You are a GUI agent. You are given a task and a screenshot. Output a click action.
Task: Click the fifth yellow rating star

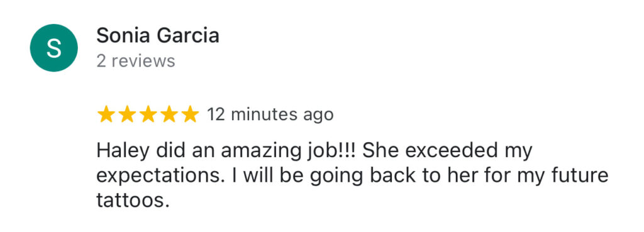click(190, 114)
